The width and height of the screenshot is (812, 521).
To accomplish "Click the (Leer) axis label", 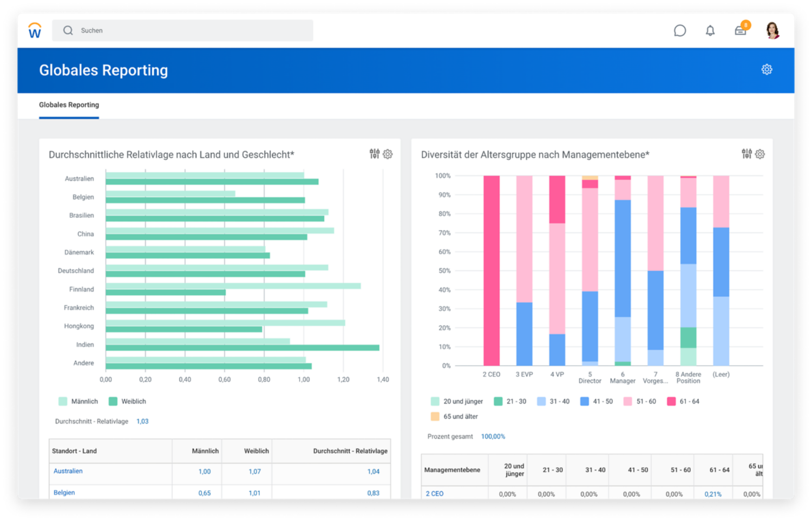I will (721, 374).
